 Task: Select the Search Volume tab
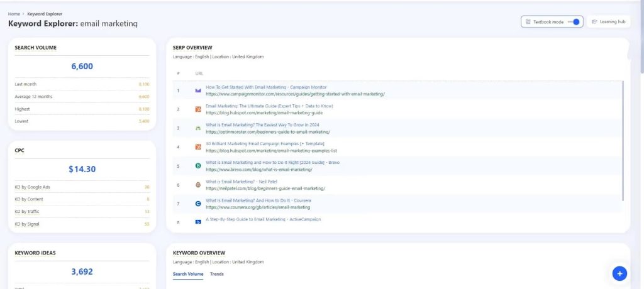pos(188,274)
